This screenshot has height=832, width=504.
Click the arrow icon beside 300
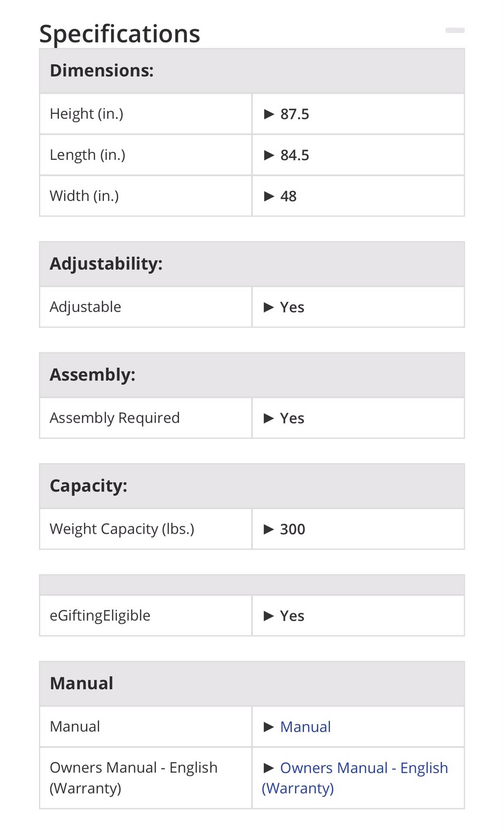point(269,529)
